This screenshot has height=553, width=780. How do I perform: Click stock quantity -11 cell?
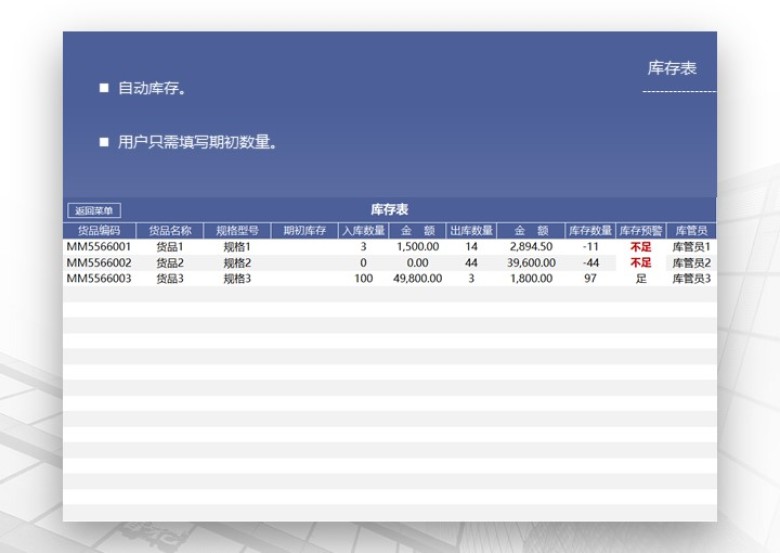(590, 247)
